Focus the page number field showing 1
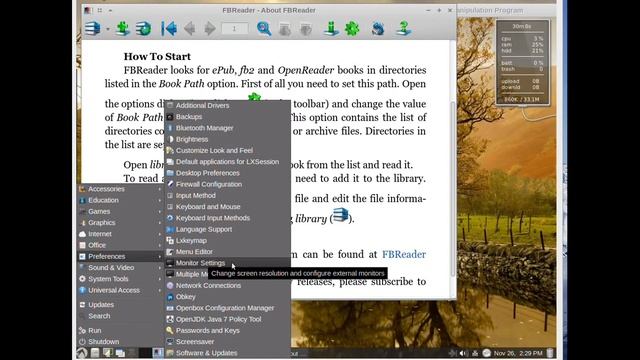 [x=234, y=29]
